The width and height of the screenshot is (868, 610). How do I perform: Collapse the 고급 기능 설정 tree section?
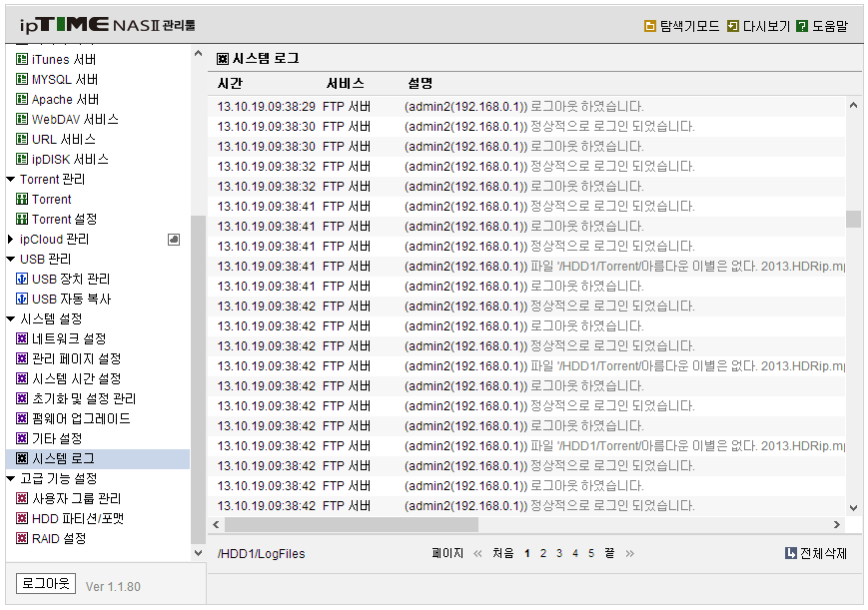[11, 479]
